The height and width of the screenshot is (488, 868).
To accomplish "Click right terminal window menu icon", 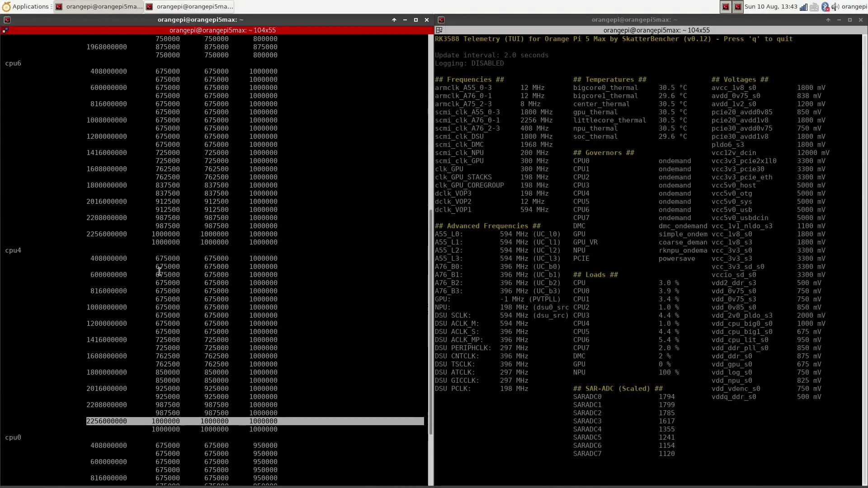I will click(x=441, y=20).
